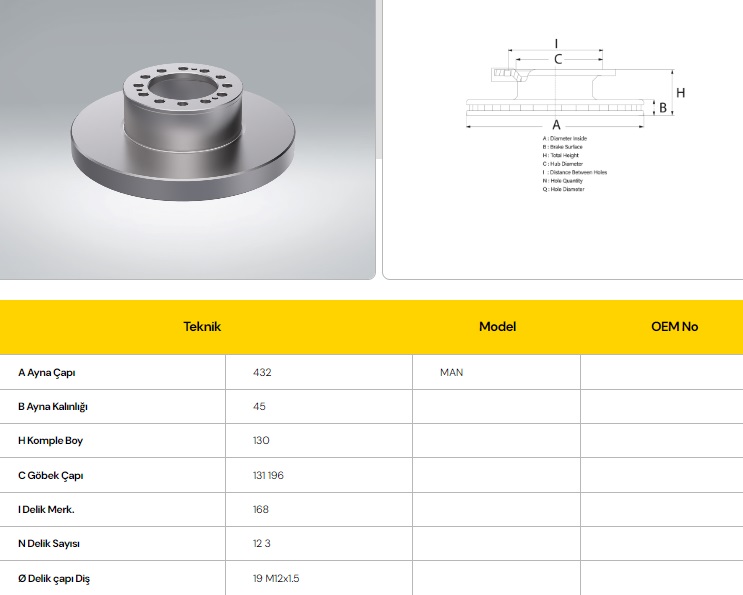This screenshot has height=595, width=743.
Task: Click the Ø Delik çapı Diş label
Action: tap(55, 578)
